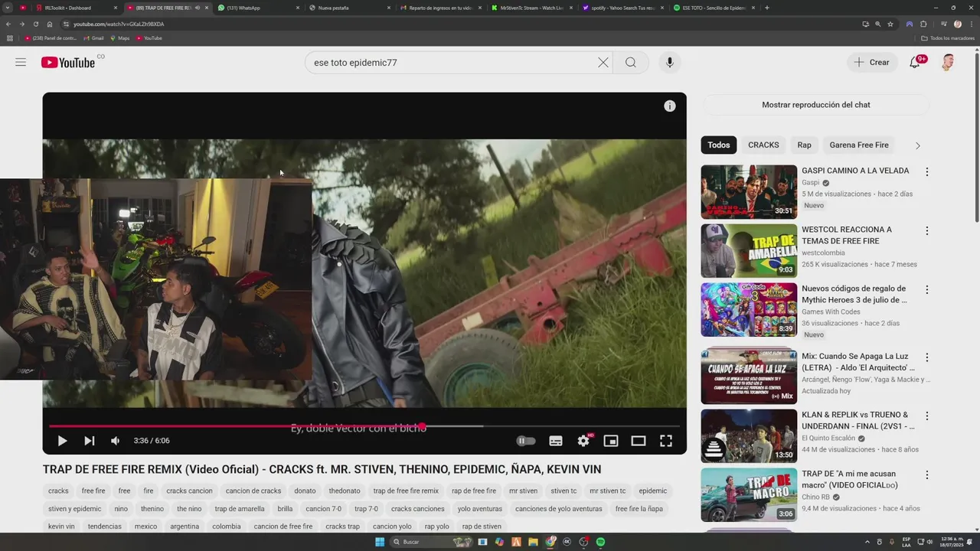Go to YouTube home via logo
This screenshot has width=980, height=551.
(x=68, y=63)
